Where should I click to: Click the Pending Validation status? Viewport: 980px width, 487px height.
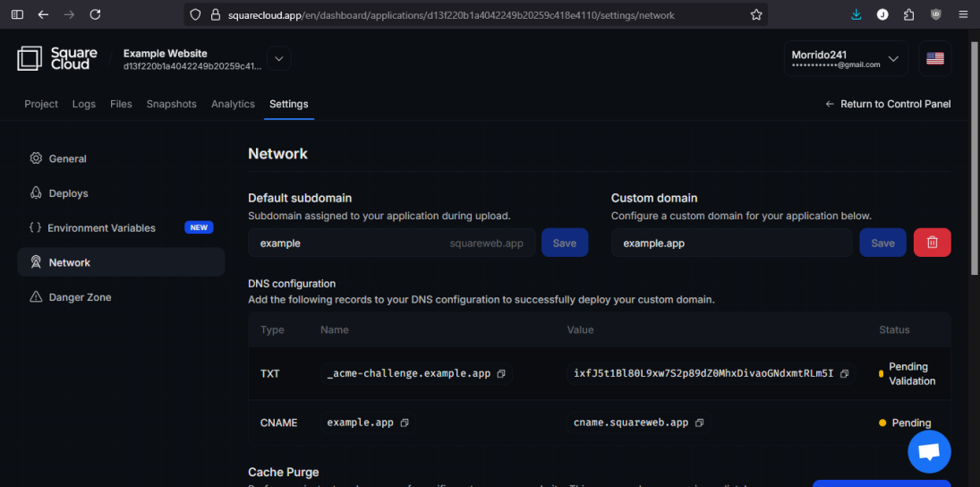click(907, 374)
